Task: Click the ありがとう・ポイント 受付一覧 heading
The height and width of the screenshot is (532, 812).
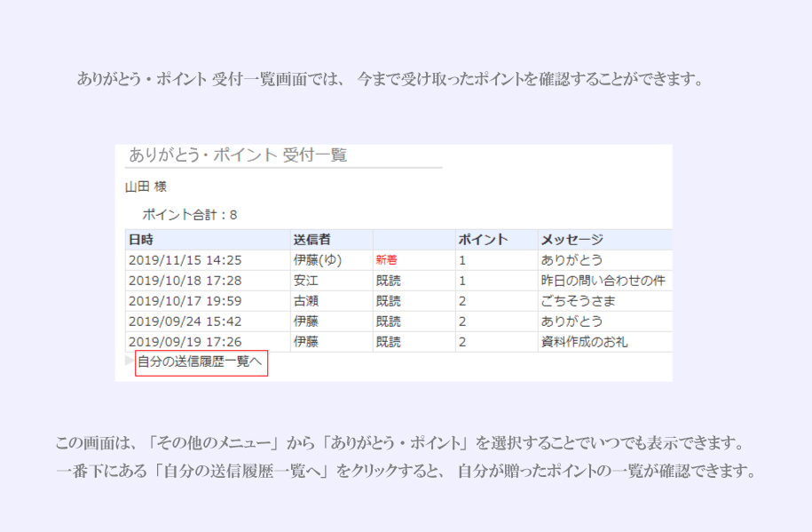Action: [238, 155]
